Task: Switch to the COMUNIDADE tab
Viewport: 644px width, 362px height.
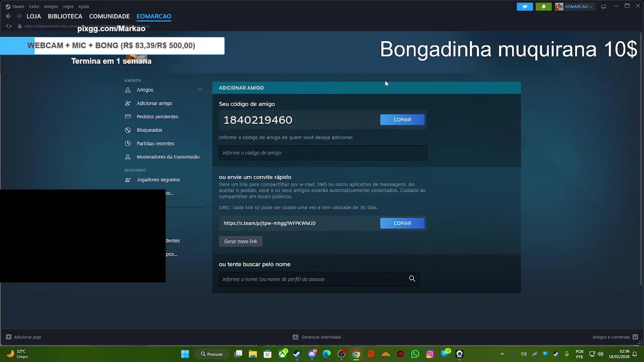Action: pyautogui.click(x=109, y=16)
